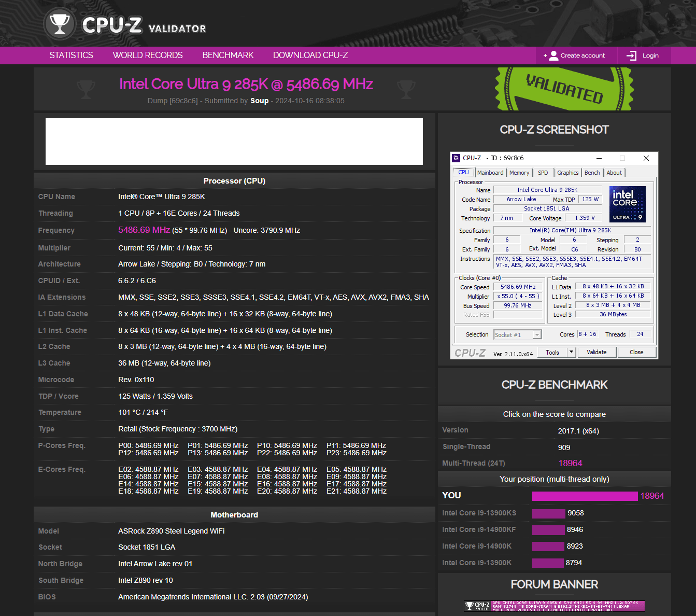Click the Validate button
This screenshot has height=616, width=696.
[x=596, y=352]
